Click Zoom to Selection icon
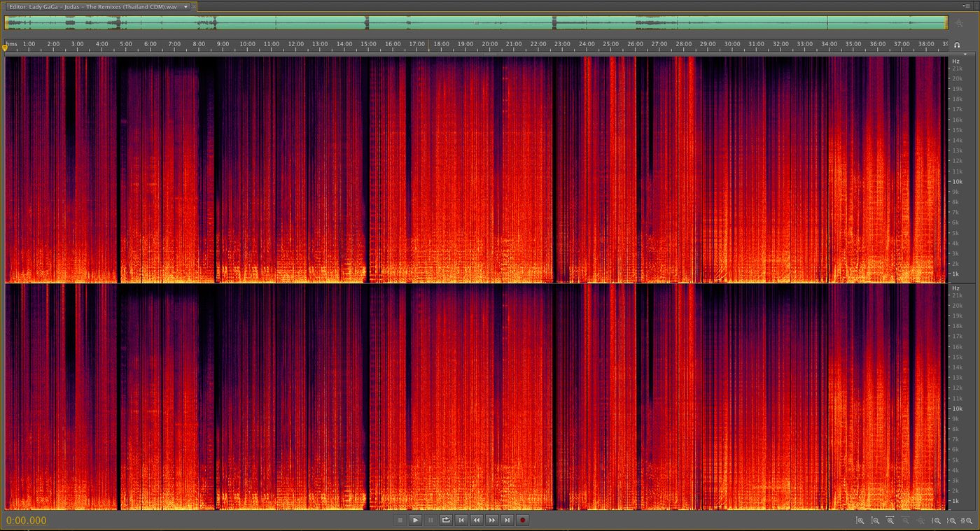Viewport: 980px width, 531px height. (x=967, y=521)
